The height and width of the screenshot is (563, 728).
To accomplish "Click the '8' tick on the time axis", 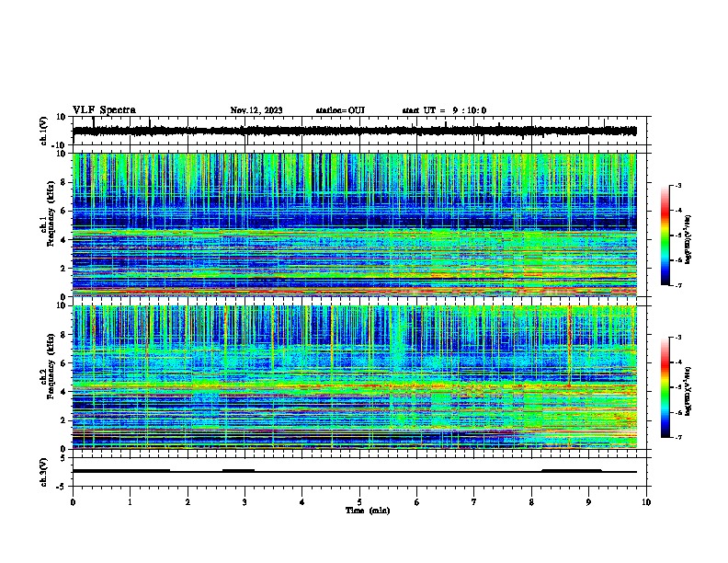I will point(531,502).
